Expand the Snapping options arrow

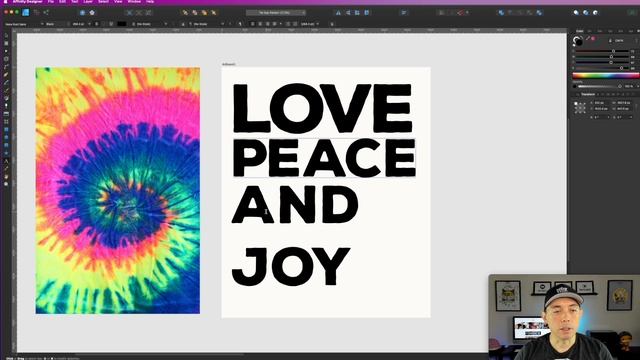[x=467, y=13]
